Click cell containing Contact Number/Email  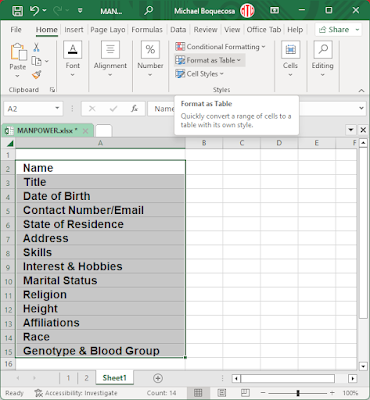pyautogui.click(x=100, y=210)
